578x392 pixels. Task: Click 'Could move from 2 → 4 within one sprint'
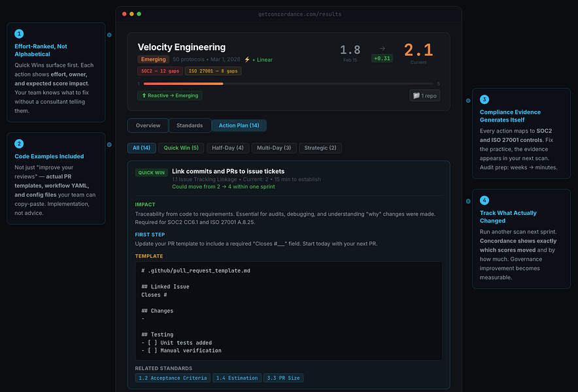tap(224, 187)
